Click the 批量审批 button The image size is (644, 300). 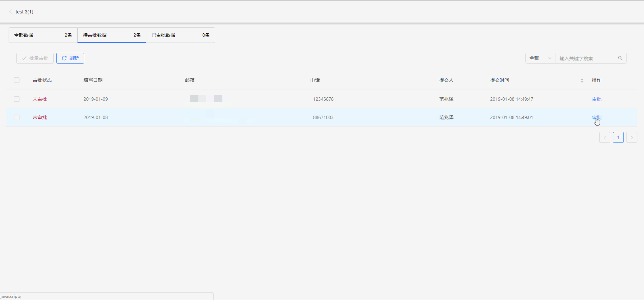tap(35, 58)
